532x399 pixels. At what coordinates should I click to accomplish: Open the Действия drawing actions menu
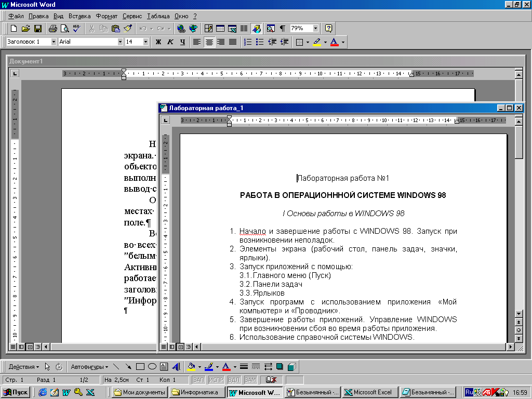pyautogui.click(x=24, y=367)
